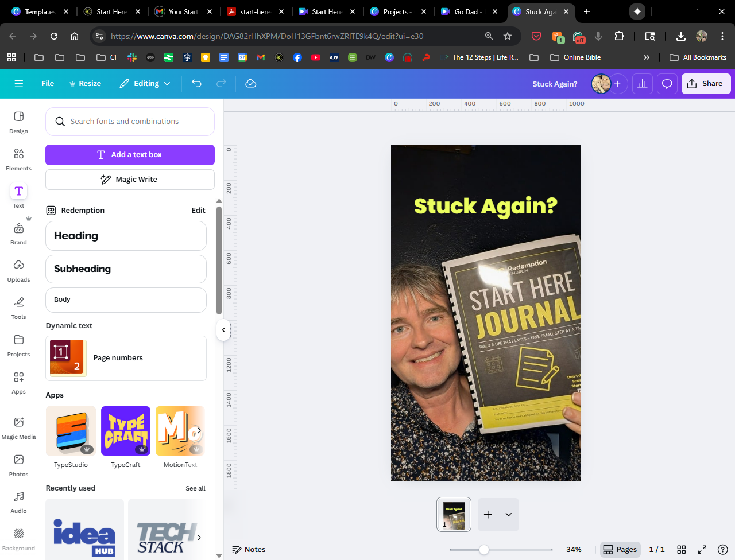The height and width of the screenshot is (560, 735).
Task: Open the comments speech bubble icon
Action: click(667, 84)
